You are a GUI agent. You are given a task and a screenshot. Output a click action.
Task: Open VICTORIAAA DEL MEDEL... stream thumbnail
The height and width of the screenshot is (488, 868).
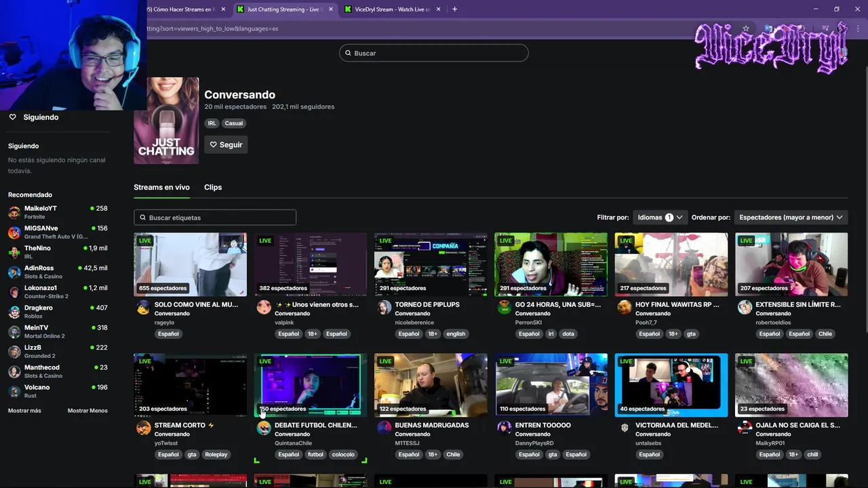(x=671, y=385)
